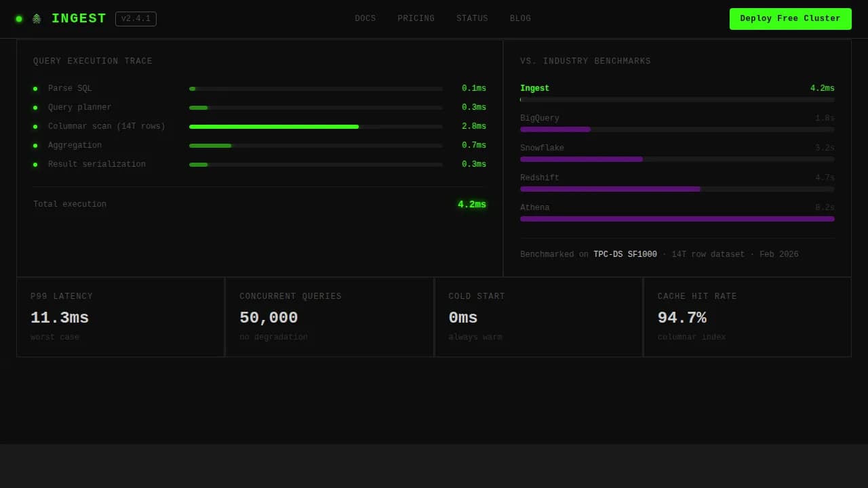Screen dimensions: 868x488
Task: Click the 4.2ms Ingest benchmark value
Action: [x=823, y=89]
